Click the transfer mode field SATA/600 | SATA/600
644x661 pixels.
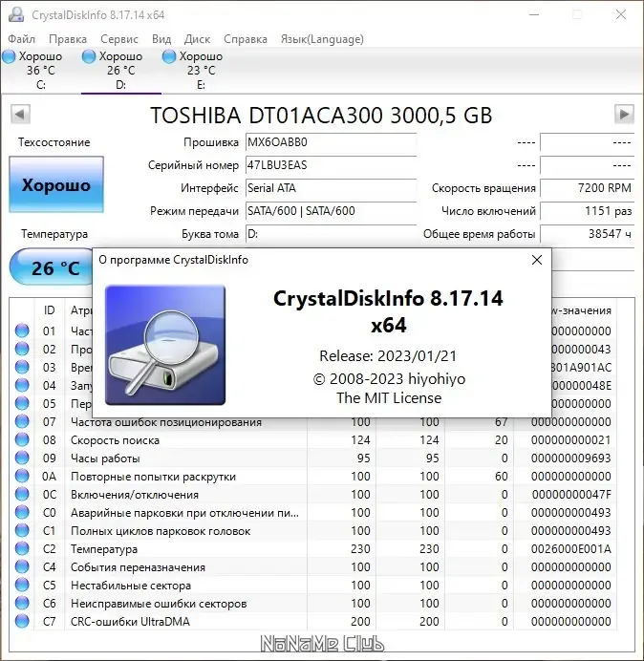(331, 211)
